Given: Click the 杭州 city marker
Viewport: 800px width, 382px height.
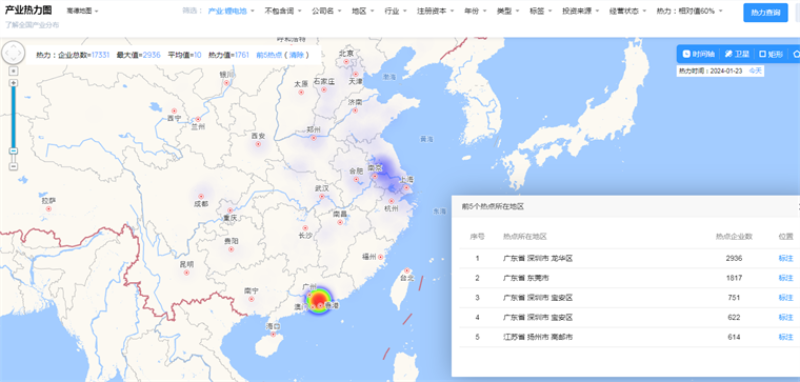Looking at the screenshot, I should pos(392,201).
